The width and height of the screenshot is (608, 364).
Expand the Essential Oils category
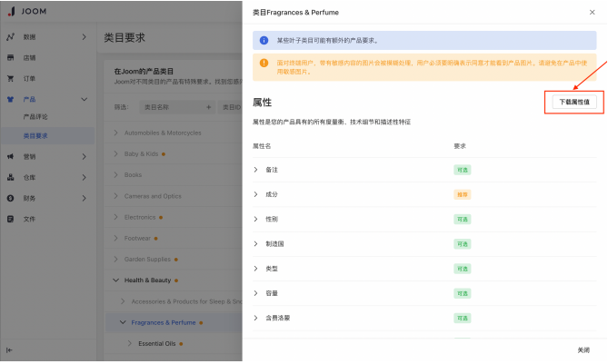pos(130,343)
